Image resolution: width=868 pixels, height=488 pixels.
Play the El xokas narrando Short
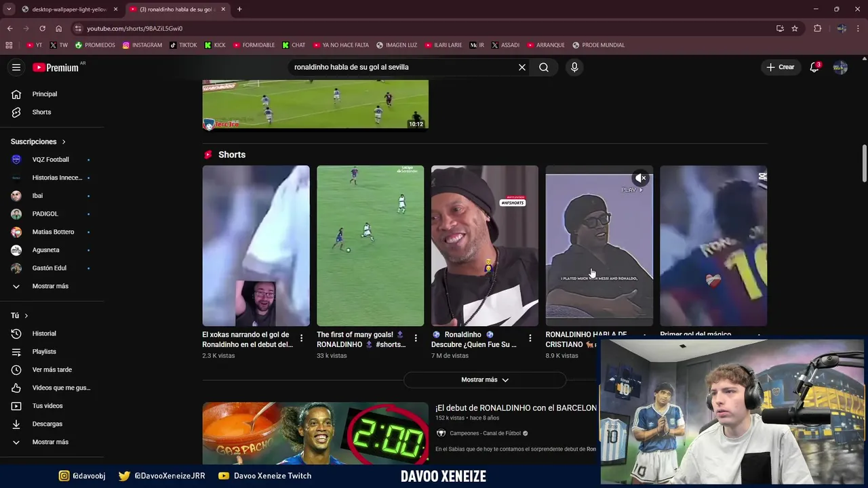[256, 246]
